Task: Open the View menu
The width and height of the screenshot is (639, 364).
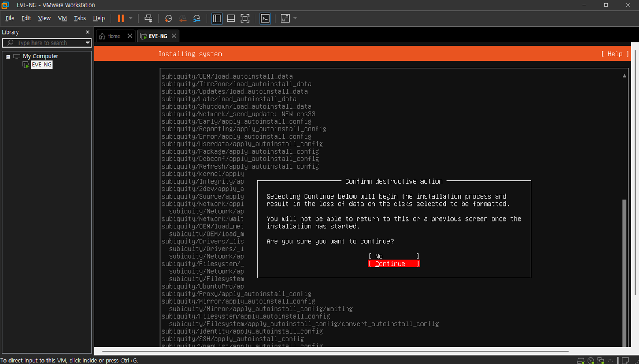Action: (x=44, y=18)
